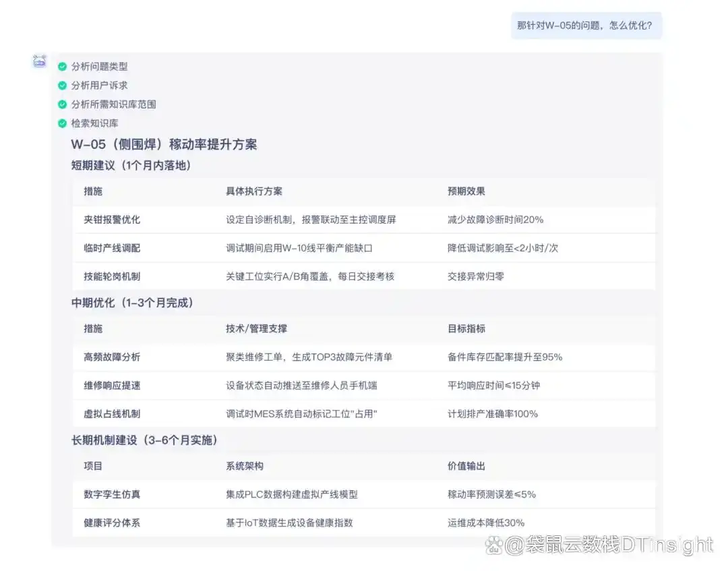
Task: Select cell 降低调试影响至<2小时/次
Action: [503, 248]
